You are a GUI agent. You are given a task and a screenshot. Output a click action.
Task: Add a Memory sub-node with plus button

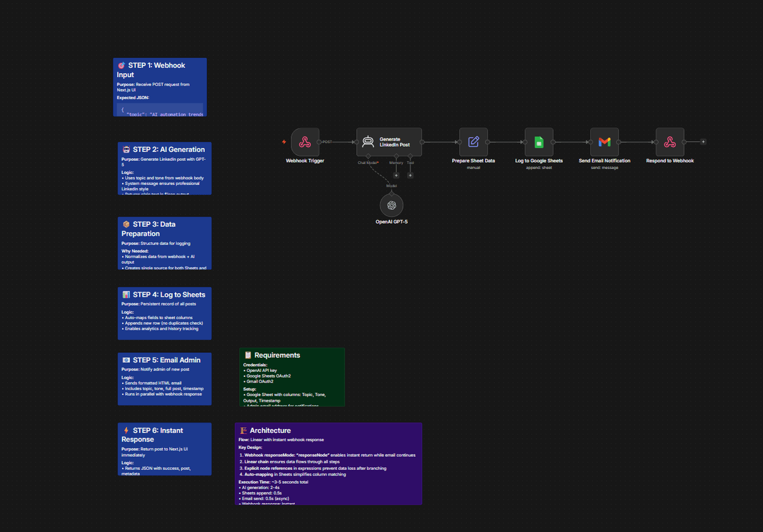tap(396, 175)
